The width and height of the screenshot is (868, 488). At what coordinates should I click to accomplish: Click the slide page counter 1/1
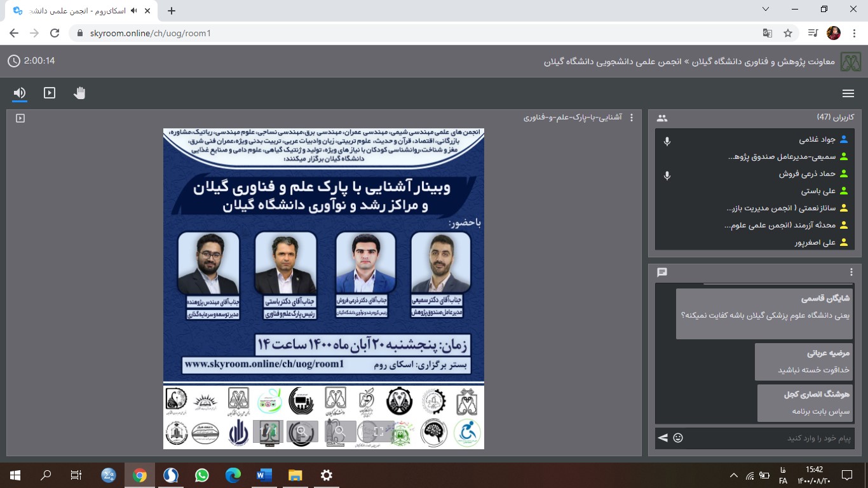[268, 431]
